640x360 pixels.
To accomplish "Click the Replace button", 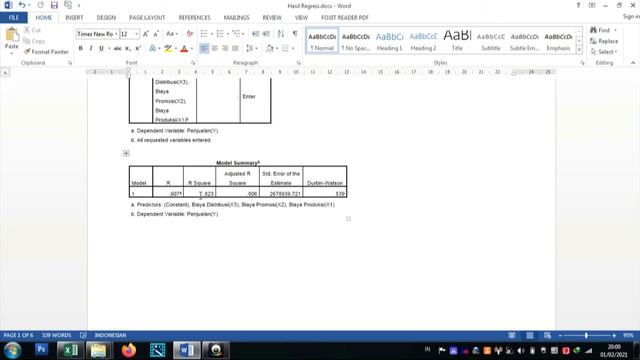I will (604, 41).
